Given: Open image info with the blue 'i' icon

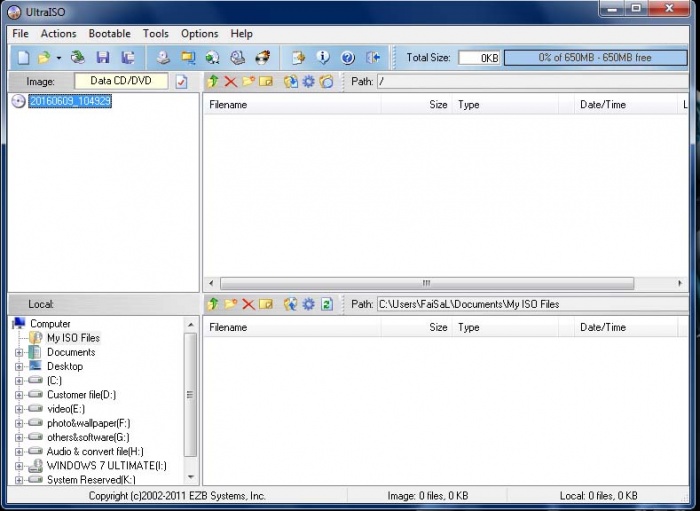Looking at the screenshot, I should [x=323, y=58].
